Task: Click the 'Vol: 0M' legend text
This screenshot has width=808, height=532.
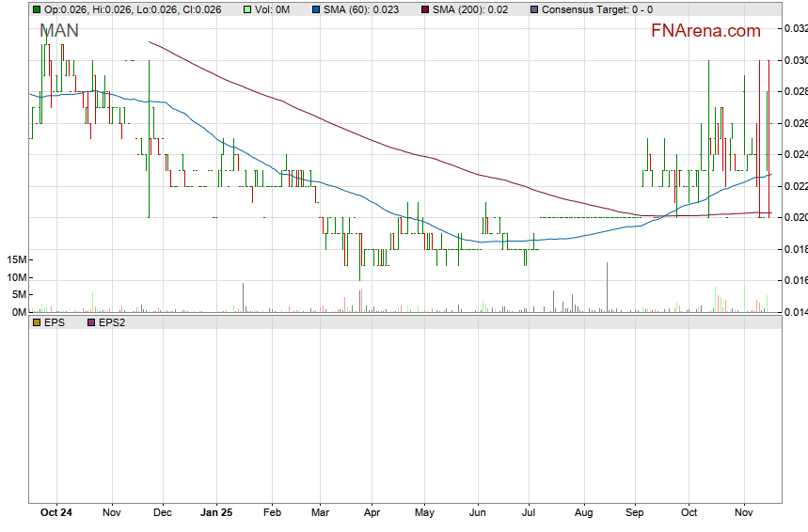Action: [274, 9]
